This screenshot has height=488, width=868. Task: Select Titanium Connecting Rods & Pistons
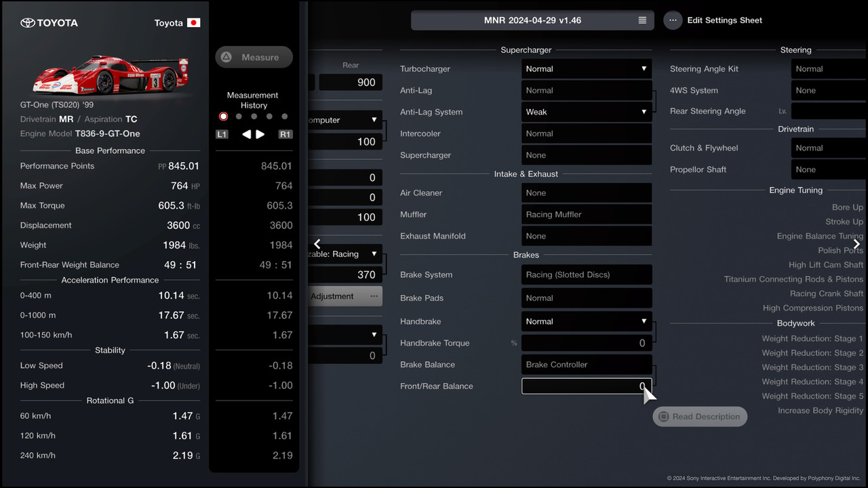[x=793, y=279]
